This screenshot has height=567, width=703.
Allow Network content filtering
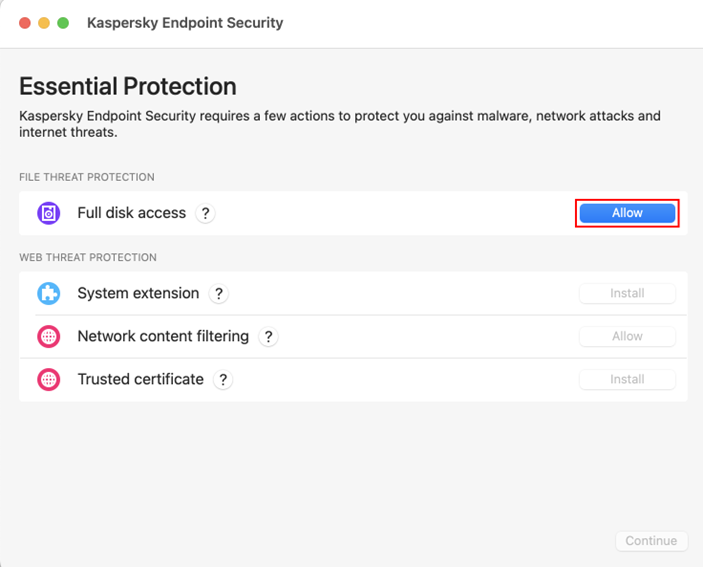[x=627, y=337]
